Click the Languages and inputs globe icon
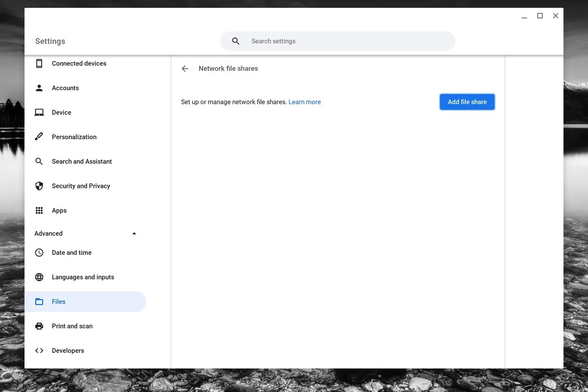588x392 pixels. [x=39, y=277]
